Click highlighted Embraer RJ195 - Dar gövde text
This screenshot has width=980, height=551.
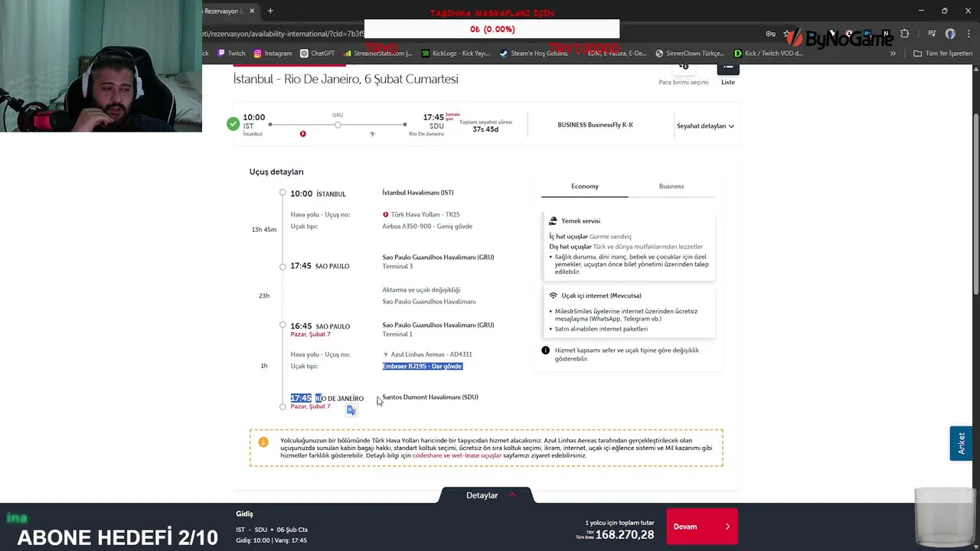(x=423, y=366)
